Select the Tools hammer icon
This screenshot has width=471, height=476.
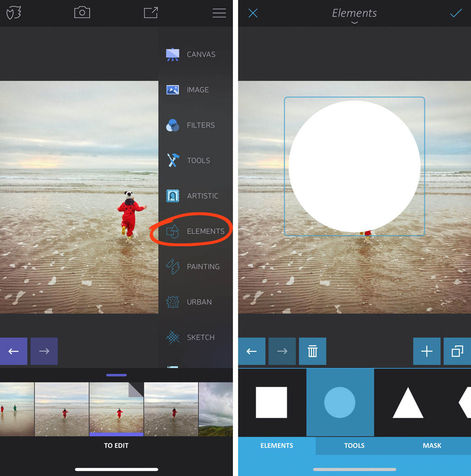[173, 160]
